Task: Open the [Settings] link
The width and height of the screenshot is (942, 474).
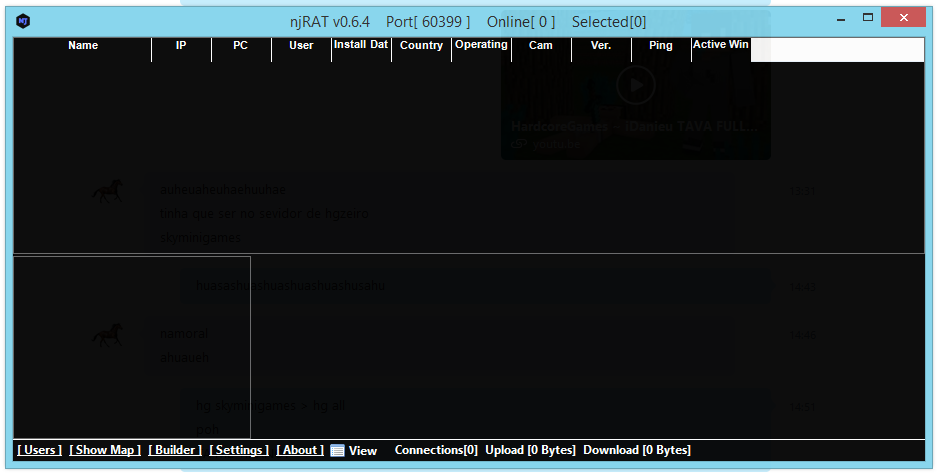Action: point(239,450)
